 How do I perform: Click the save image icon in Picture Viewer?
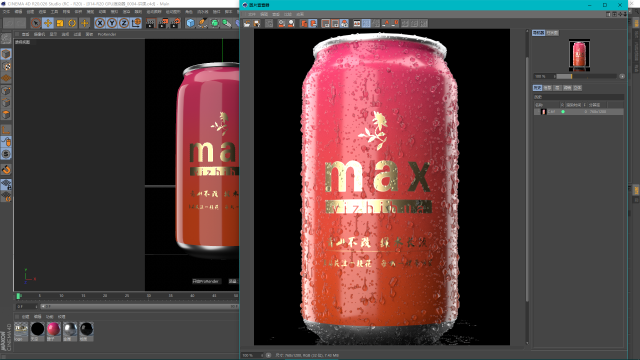(x=257, y=23)
